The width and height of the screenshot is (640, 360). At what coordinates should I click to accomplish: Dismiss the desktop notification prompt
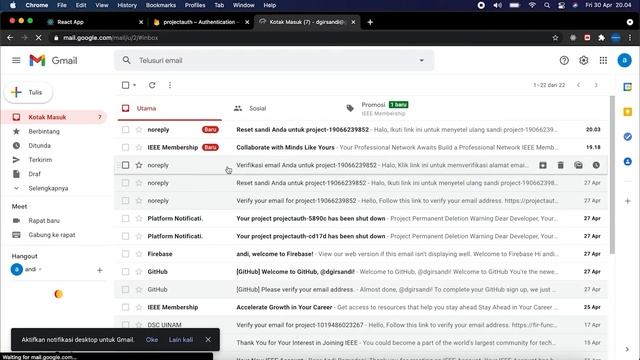pyautogui.click(x=208, y=340)
